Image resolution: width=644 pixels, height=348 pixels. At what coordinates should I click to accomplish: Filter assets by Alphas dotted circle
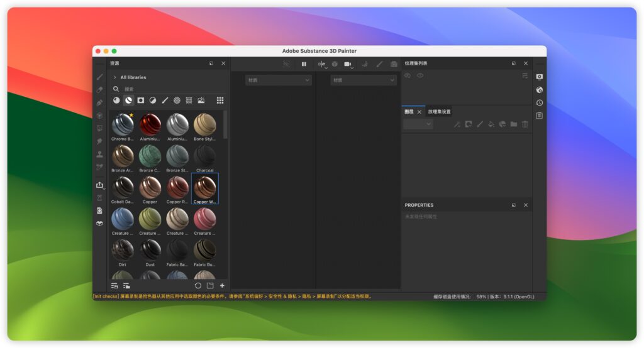[x=177, y=100]
